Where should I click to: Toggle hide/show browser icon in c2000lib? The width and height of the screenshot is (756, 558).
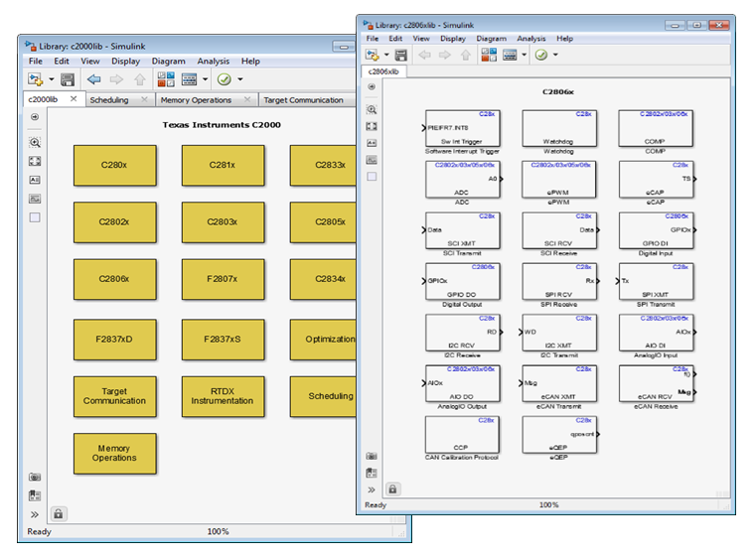click(x=35, y=117)
